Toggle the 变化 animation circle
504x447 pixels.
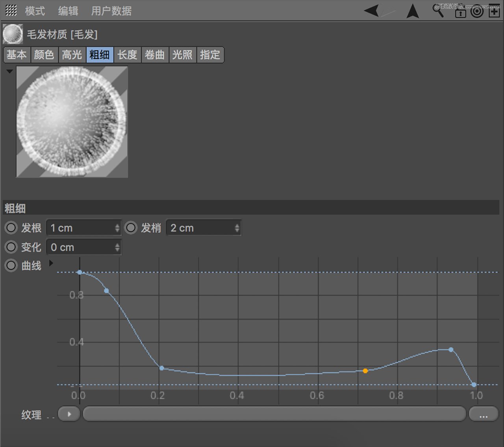tap(11, 247)
